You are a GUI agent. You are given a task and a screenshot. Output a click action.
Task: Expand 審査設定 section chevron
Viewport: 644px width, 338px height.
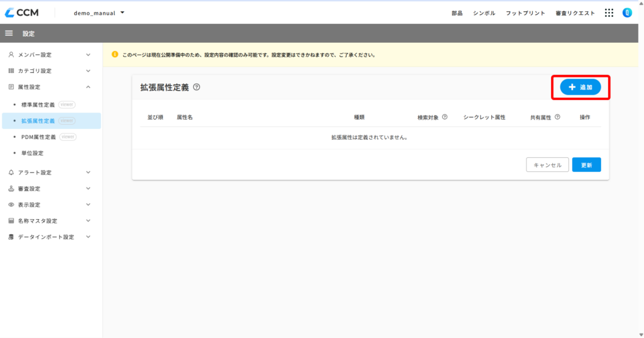point(88,188)
